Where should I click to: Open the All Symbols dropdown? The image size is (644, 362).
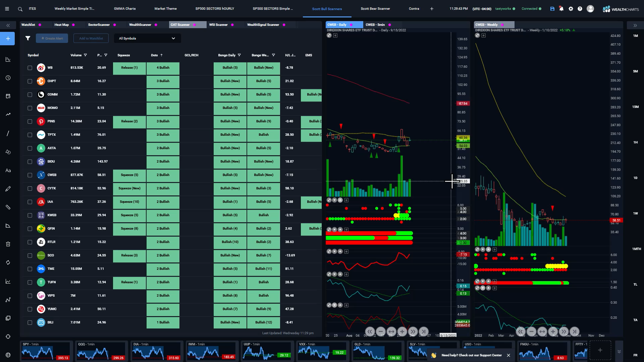147,38
